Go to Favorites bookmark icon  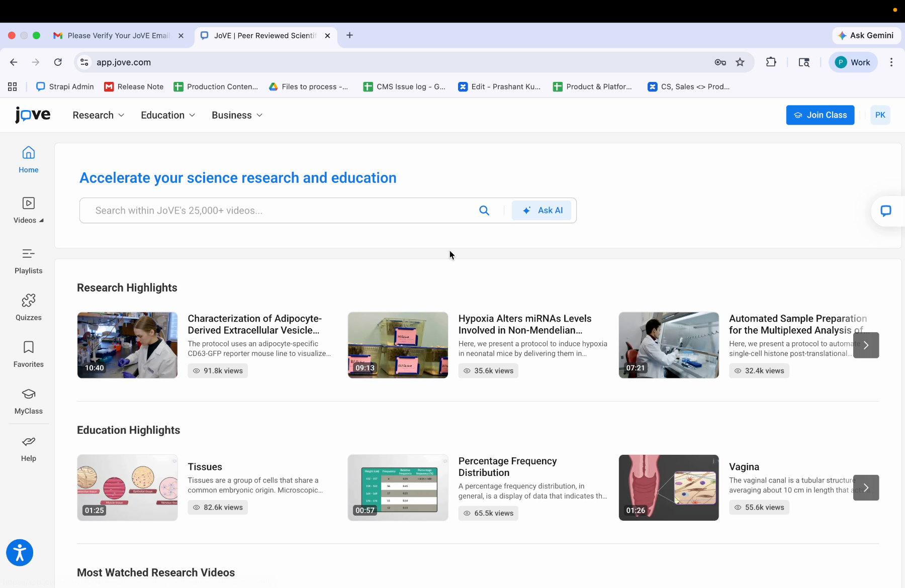point(28,347)
